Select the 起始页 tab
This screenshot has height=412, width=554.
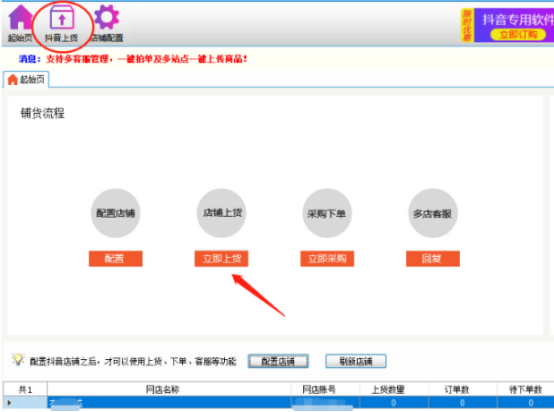pyautogui.click(x=26, y=79)
